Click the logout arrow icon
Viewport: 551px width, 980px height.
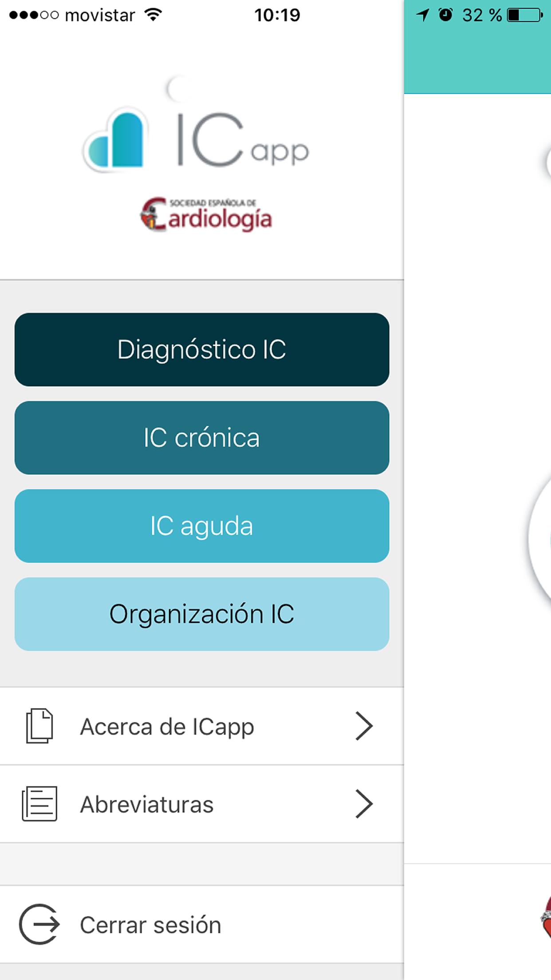click(39, 925)
